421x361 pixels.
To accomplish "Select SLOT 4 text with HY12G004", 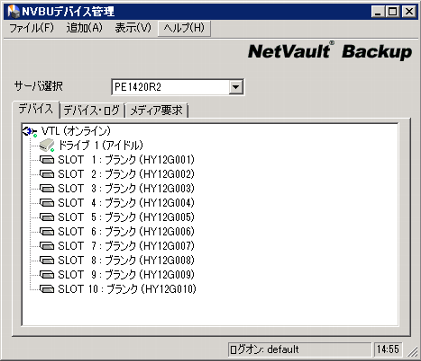I will point(126,203).
